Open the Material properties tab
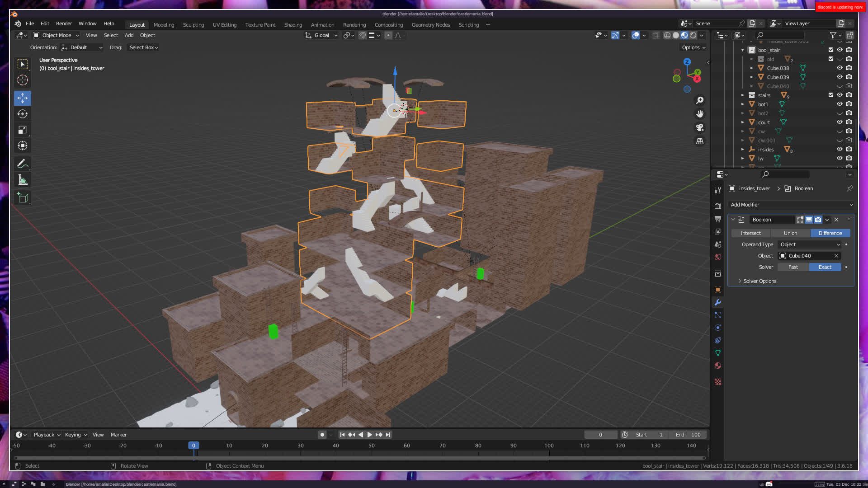 click(718, 366)
